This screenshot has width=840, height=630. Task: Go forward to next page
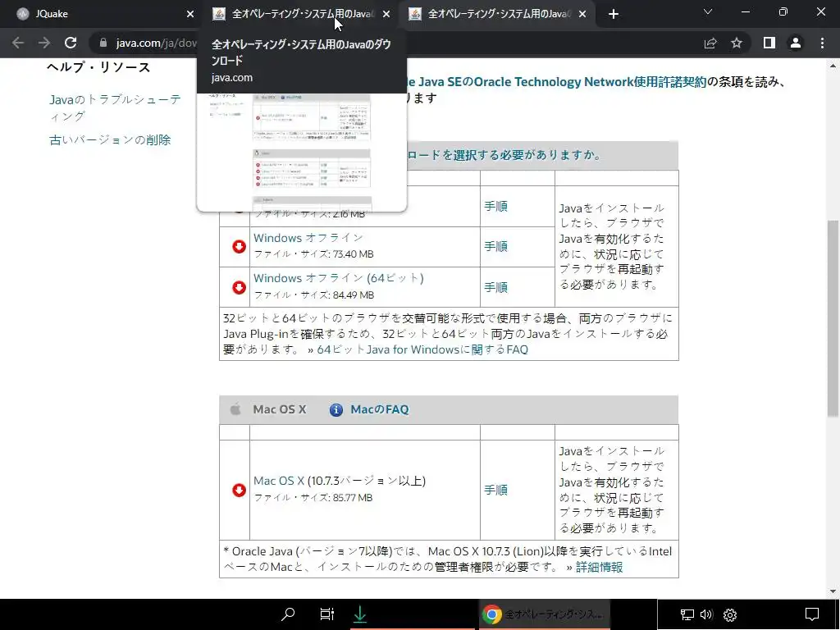click(44, 43)
